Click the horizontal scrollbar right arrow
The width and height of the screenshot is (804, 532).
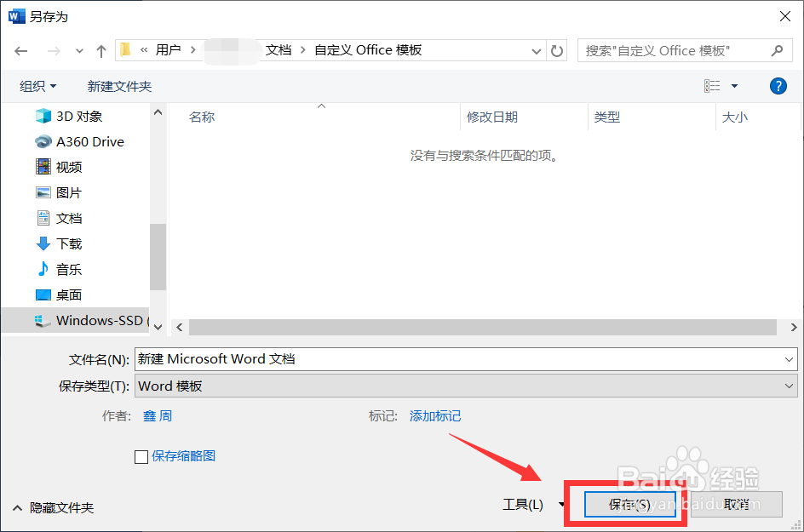click(x=794, y=327)
